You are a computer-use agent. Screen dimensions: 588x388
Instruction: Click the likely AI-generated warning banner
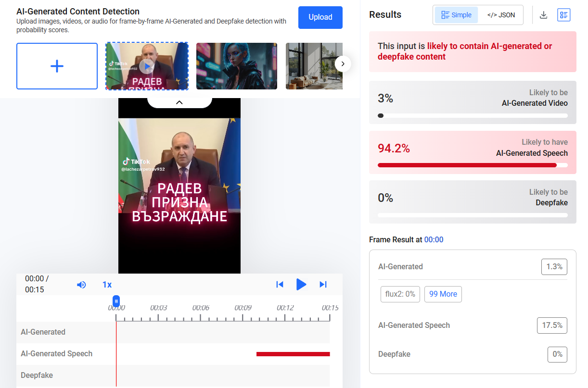473,51
